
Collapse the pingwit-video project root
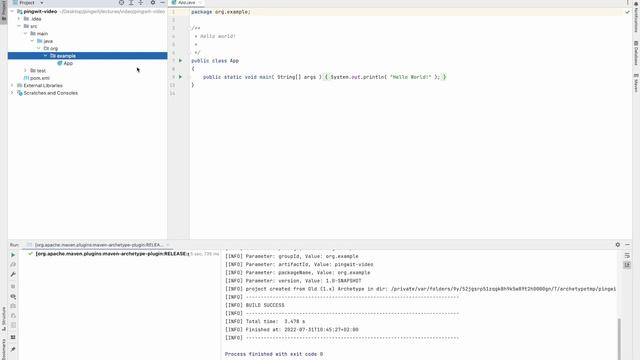click(x=12, y=11)
